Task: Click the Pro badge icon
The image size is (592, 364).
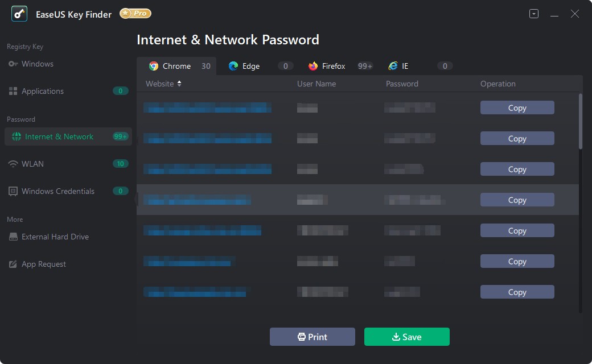Action: (x=135, y=14)
